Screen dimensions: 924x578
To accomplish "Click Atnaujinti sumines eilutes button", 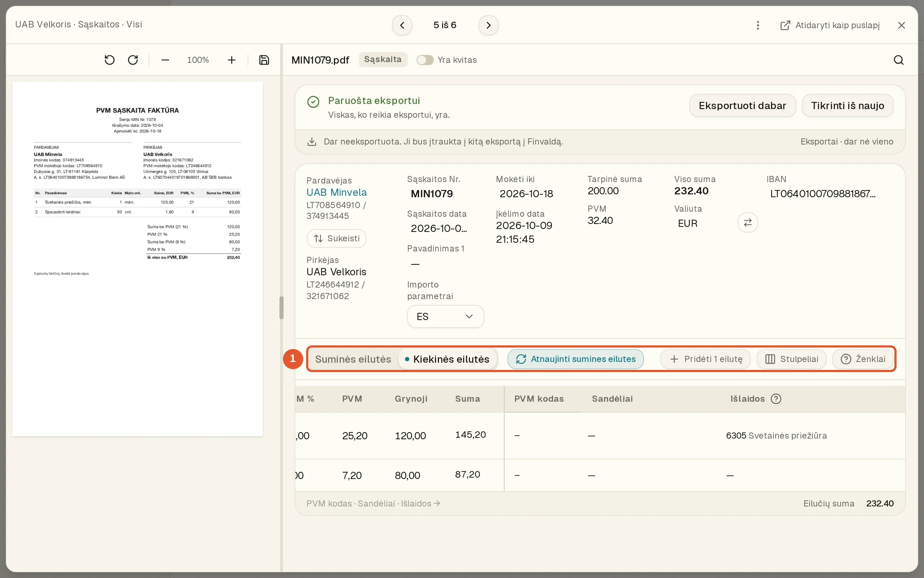I will click(x=575, y=359).
